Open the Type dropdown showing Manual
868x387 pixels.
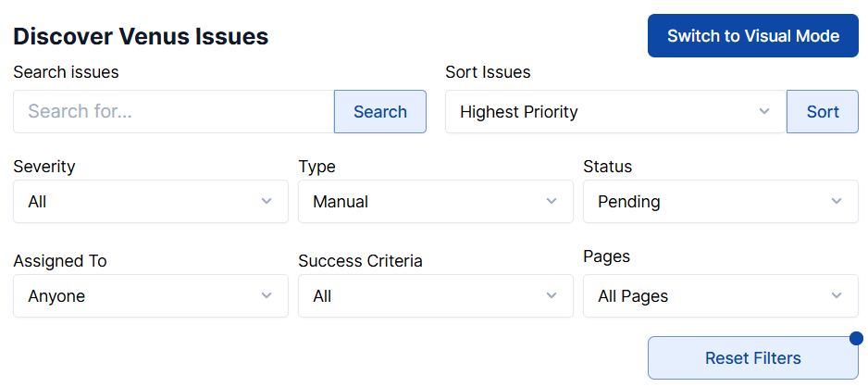pyautogui.click(x=435, y=202)
